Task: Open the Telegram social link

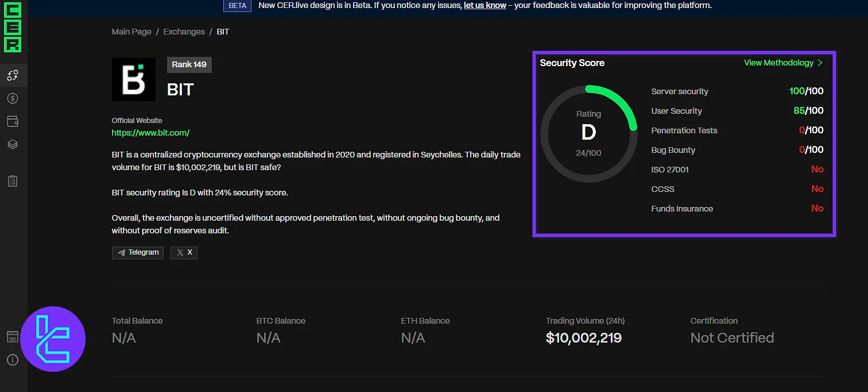Action: 138,252
